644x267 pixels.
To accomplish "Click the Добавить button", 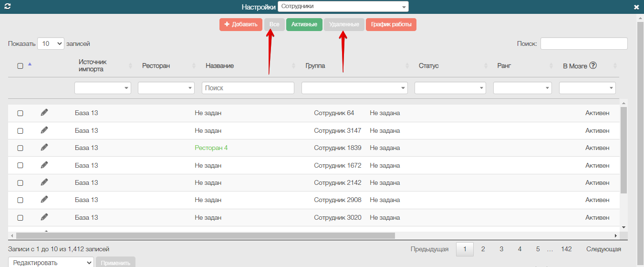I will tap(241, 24).
